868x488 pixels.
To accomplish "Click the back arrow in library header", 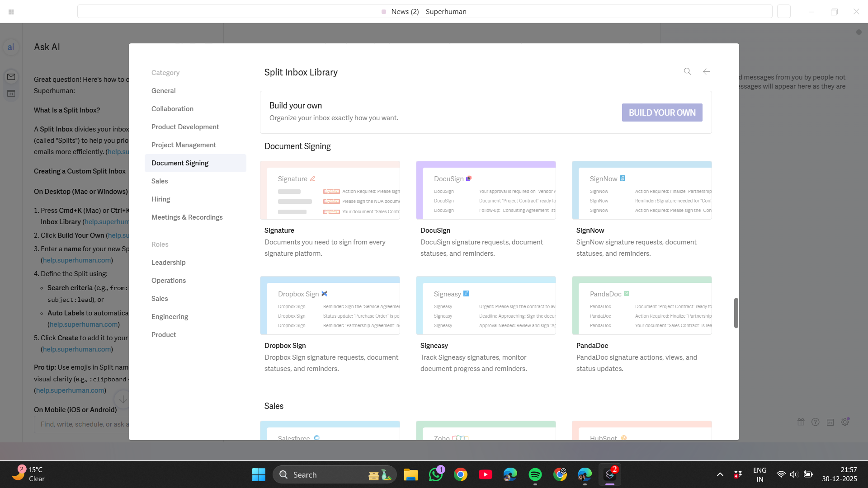I will 706,71.
